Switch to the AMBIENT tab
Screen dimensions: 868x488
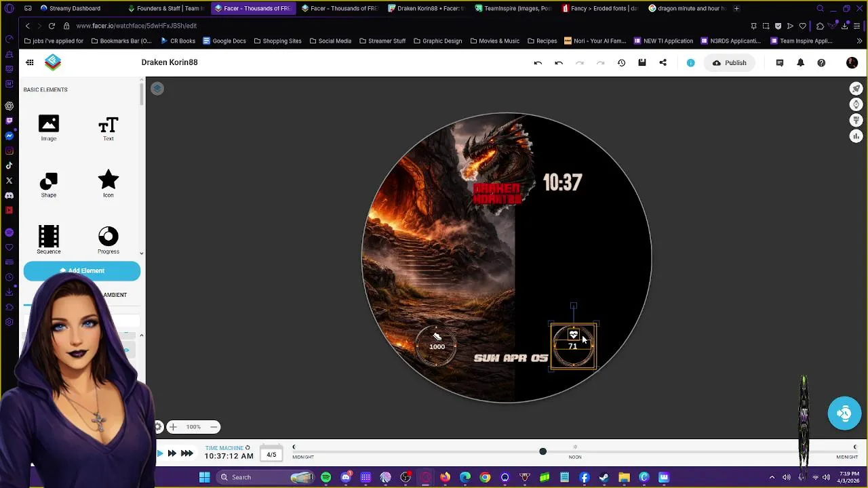coord(115,295)
